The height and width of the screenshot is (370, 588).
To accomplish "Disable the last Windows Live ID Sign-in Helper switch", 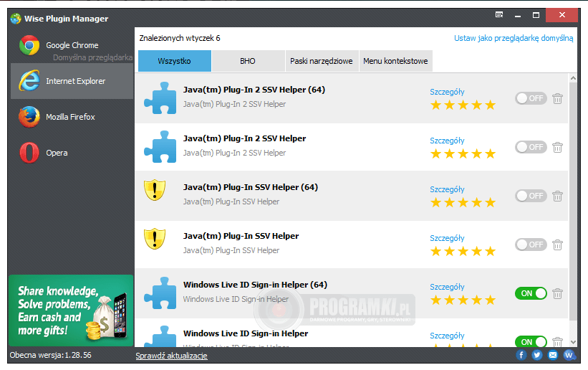I will (531, 341).
